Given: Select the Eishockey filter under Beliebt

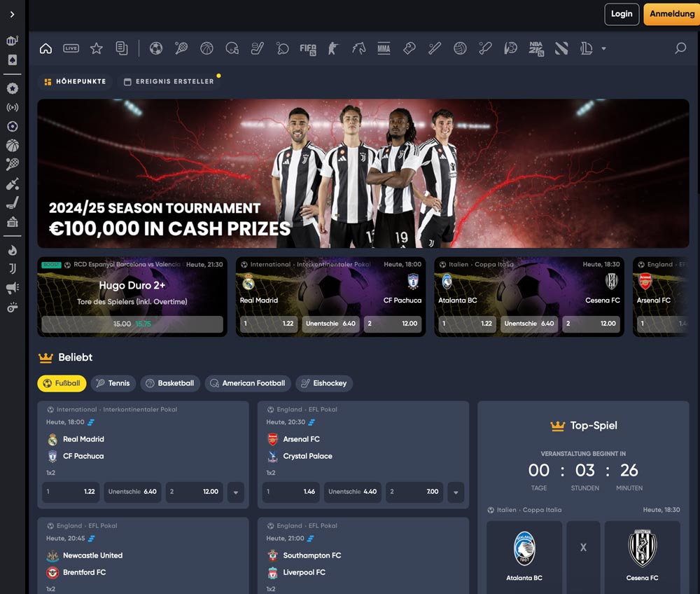Looking at the screenshot, I should tap(324, 383).
